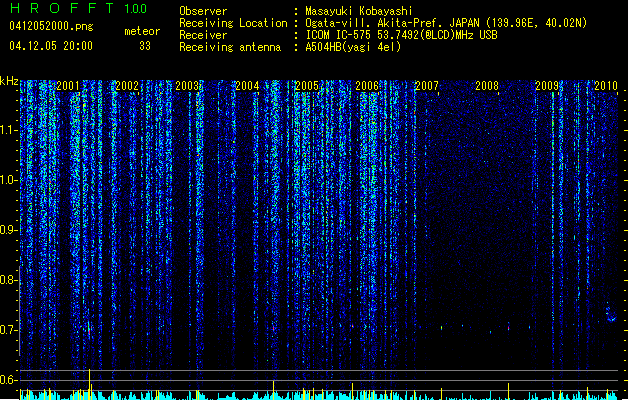Click time marker 2007
Image resolution: width=629 pixels, height=400 pixels.
pyautogui.click(x=427, y=86)
